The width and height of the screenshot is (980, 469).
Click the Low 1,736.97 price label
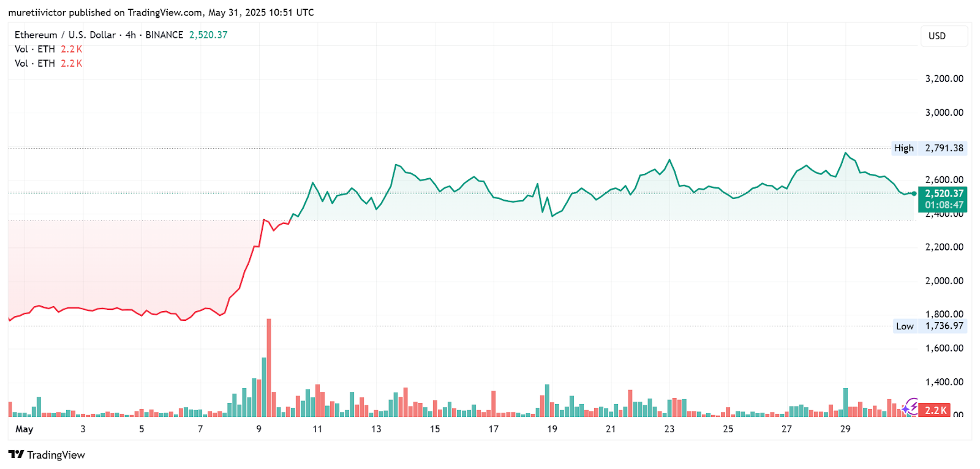pyautogui.click(x=930, y=326)
